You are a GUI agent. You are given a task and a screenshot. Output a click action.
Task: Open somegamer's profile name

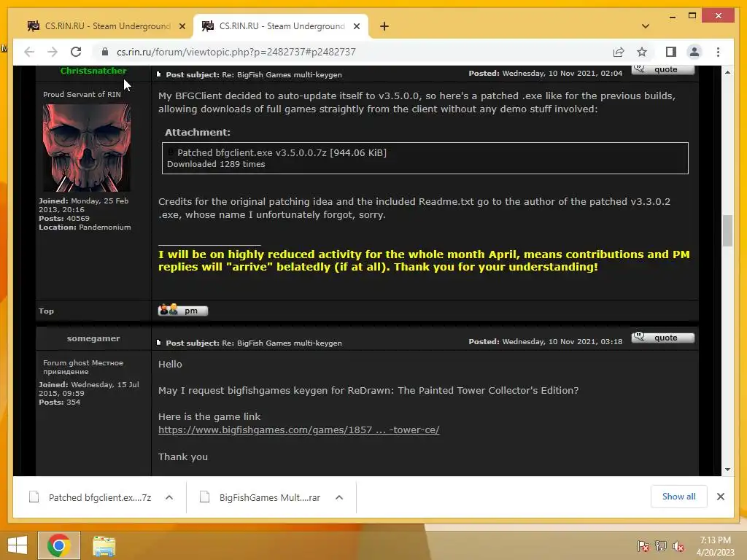[x=93, y=338]
